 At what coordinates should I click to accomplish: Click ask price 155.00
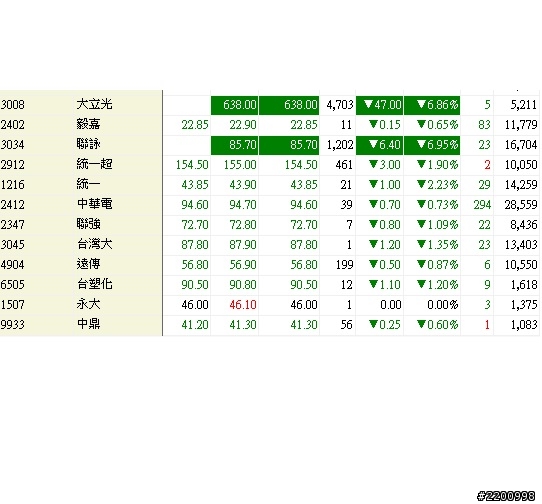point(240,165)
